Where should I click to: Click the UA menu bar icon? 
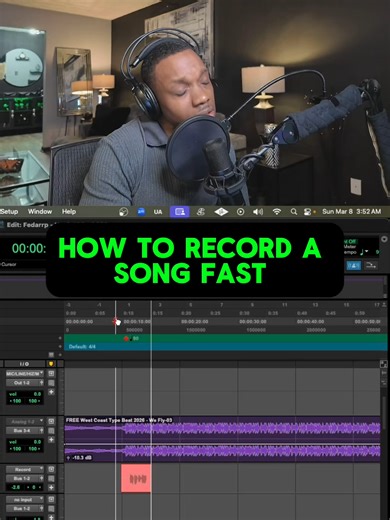(158, 212)
